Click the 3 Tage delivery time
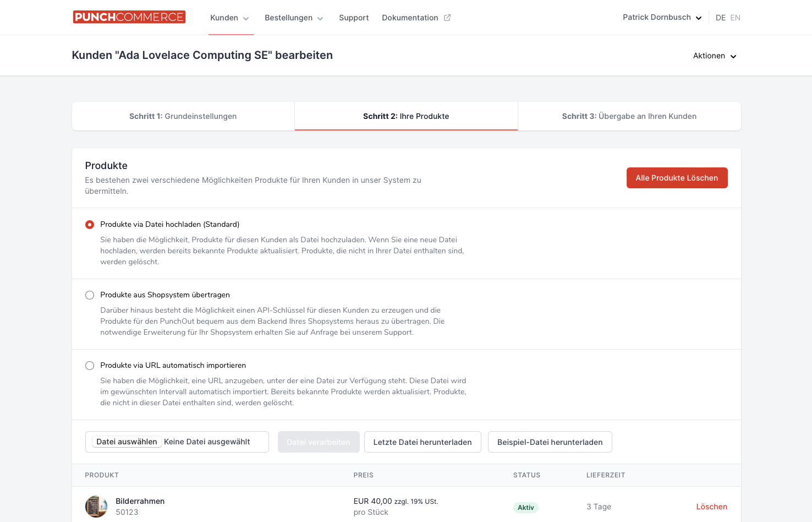The image size is (812, 522). 599,507
